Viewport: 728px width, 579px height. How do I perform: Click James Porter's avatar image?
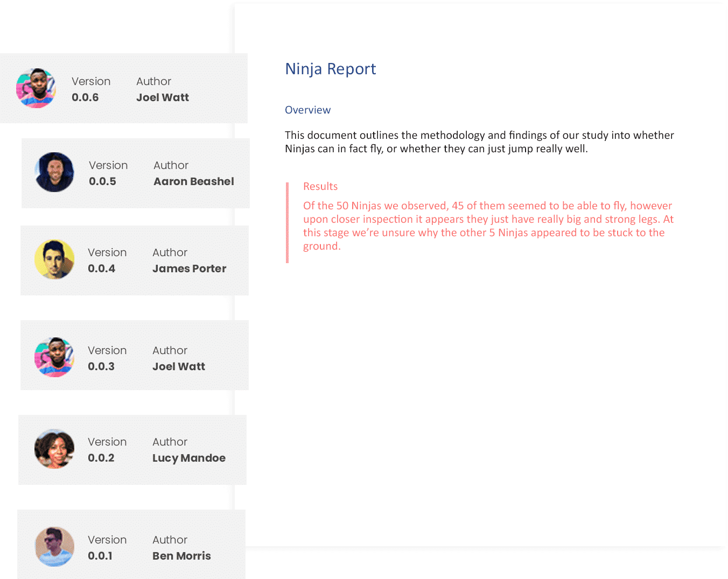[x=54, y=260]
